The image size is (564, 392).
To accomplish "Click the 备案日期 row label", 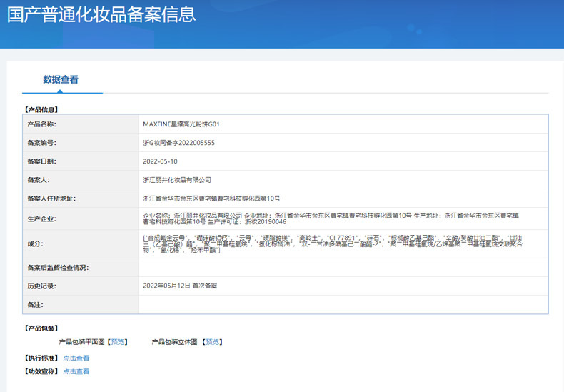I will click(x=41, y=161).
